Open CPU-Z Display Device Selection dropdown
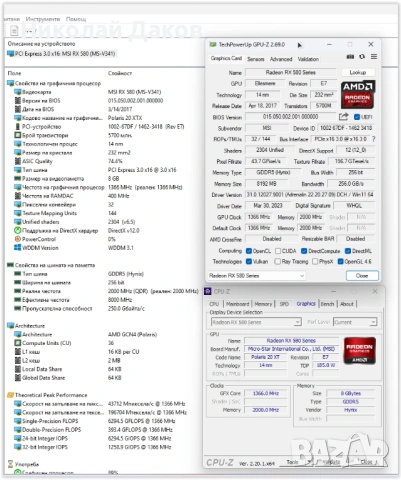 [256, 322]
